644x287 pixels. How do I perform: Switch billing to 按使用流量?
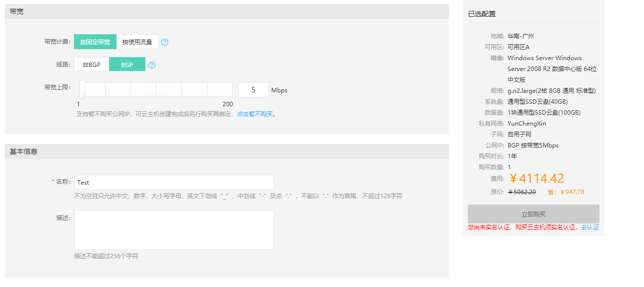(137, 42)
